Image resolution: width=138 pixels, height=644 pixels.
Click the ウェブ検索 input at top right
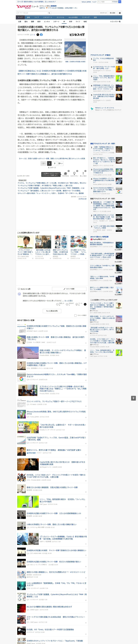pyautogui.click(x=104, y=2)
